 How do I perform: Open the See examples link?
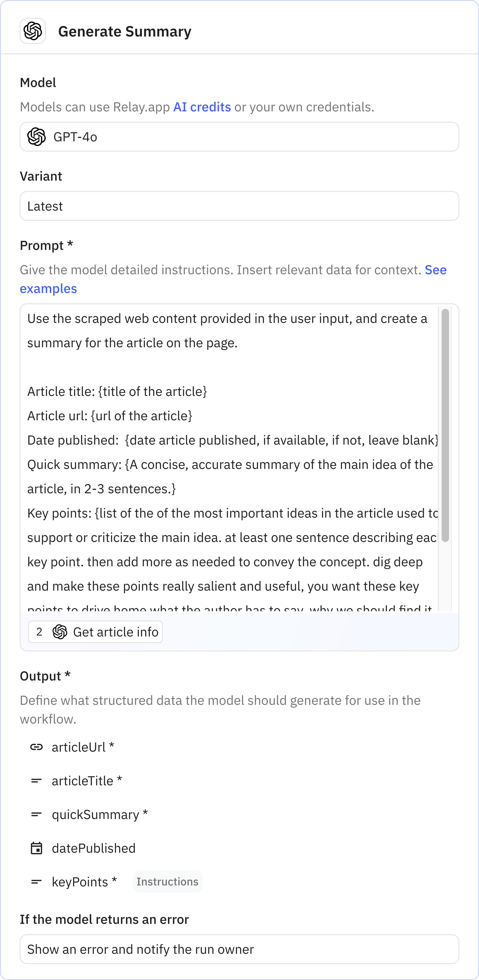pos(48,288)
